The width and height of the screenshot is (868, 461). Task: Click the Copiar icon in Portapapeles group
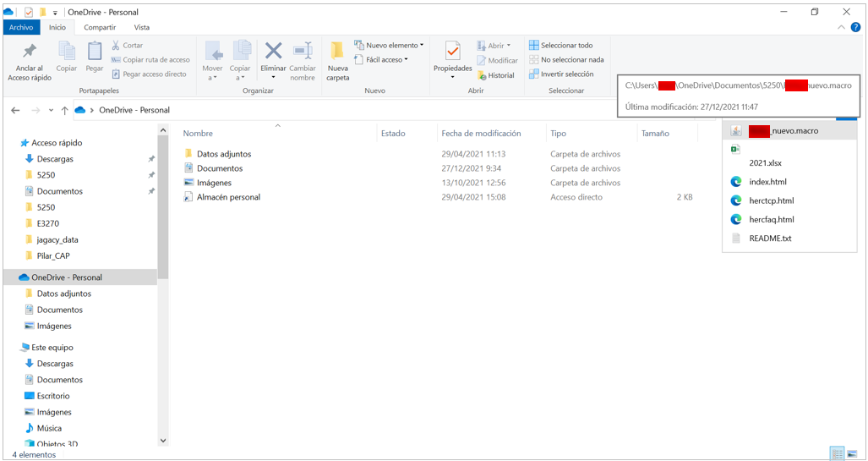[66, 52]
